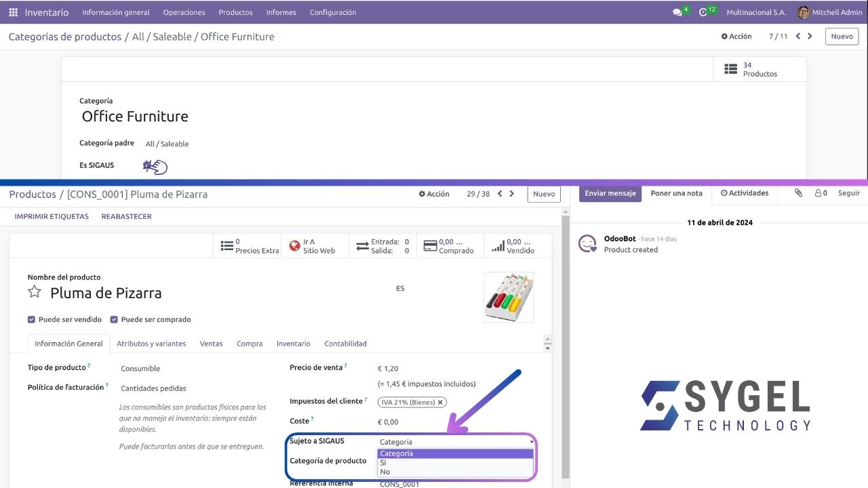Image resolution: width=868 pixels, height=488 pixels.
Task: Click the Ir A Sitio Web globe icon
Action: click(x=294, y=246)
